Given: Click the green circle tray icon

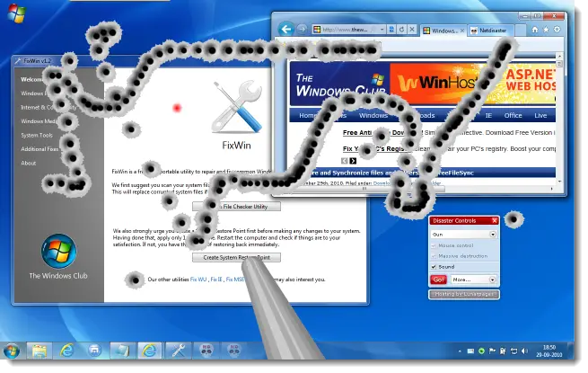Looking at the screenshot, I should pos(481,351).
